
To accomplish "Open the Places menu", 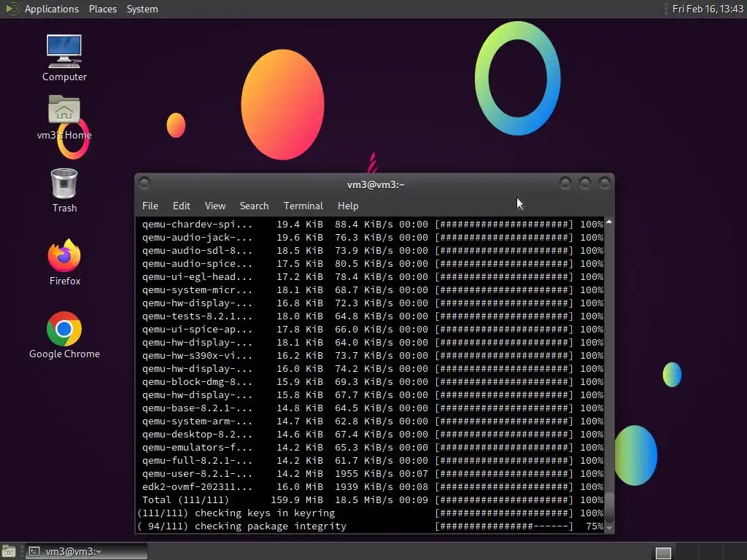I will [x=102, y=9].
